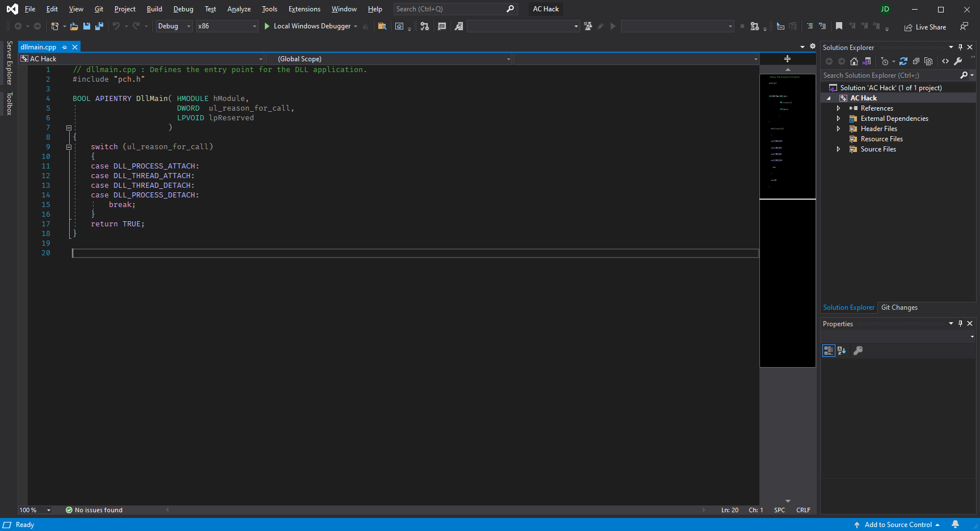This screenshot has height=531, width=980.
Task: Switch to Solution Explorer tab
Action: click(x=848, y=307)
